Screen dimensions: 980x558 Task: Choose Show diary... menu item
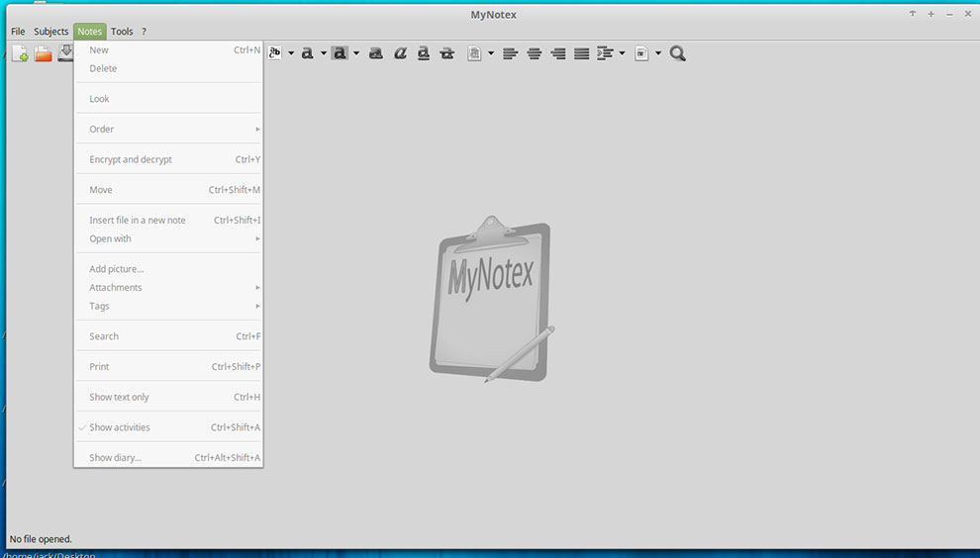tap(168, 458)
